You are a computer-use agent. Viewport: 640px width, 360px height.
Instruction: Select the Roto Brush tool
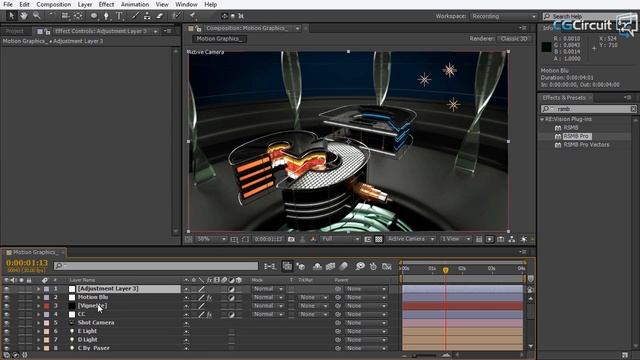[x=176, y=16]
